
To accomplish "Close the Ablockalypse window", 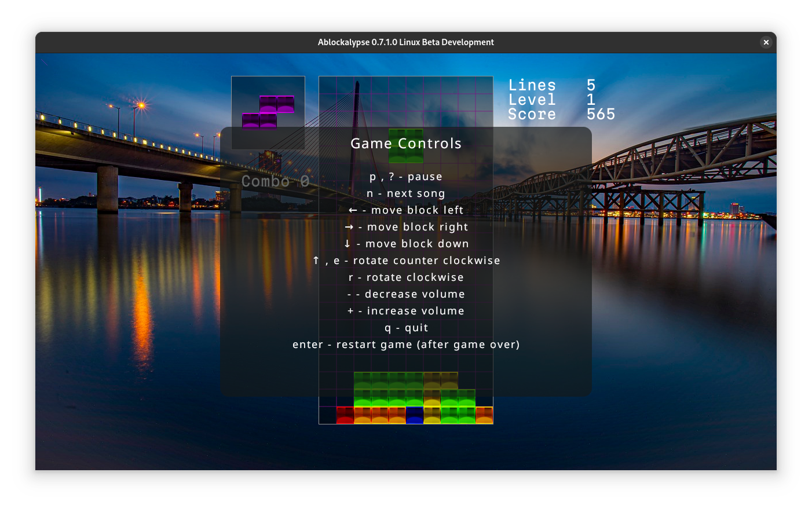I will pos(766,42).
